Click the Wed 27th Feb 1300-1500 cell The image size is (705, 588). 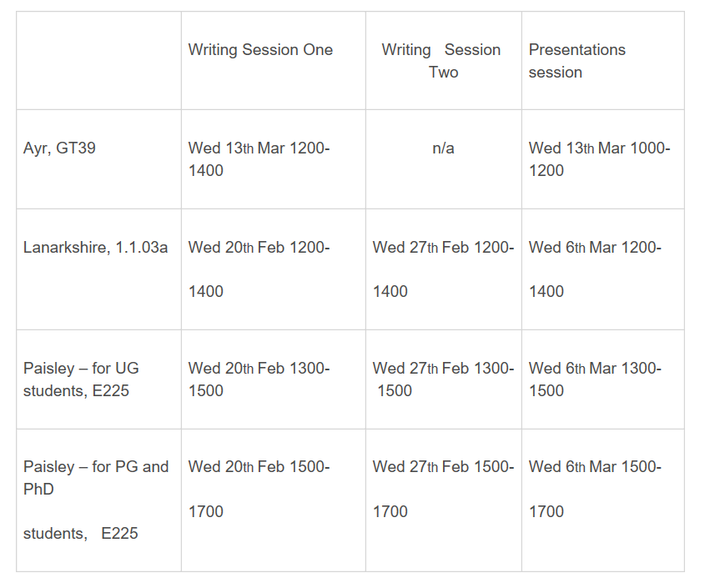pos(443,379)
